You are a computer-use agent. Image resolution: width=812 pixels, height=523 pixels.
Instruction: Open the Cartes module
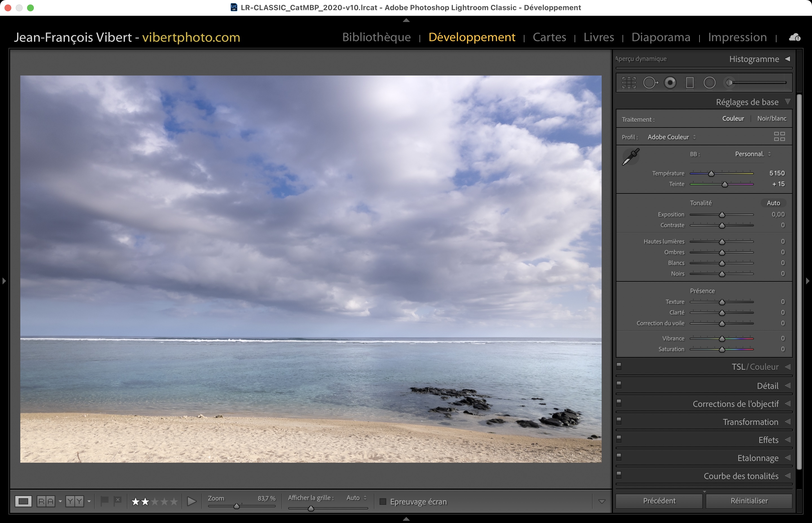click(x=549, y=37)
